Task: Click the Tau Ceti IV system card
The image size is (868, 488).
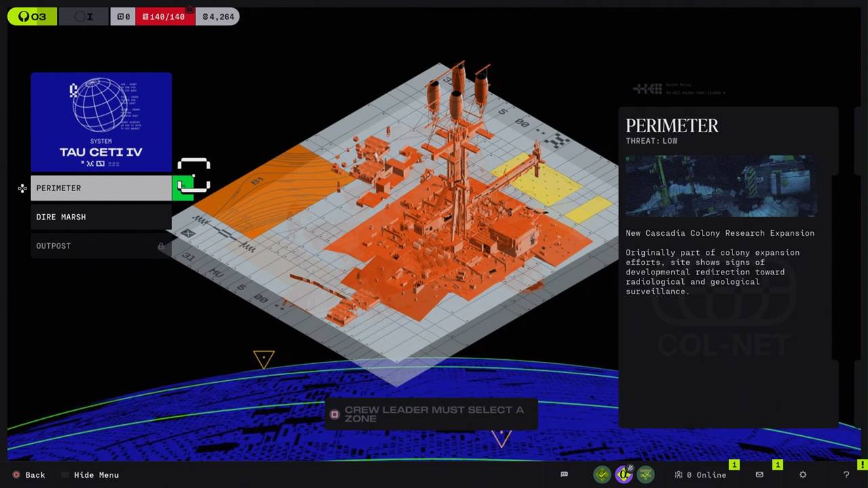Action: (x=101, y=122)
